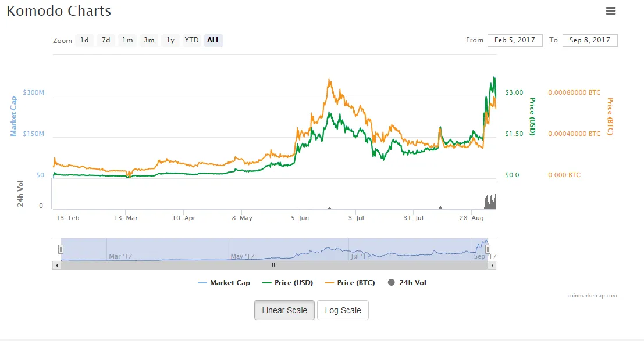
Task: Open the coinmarketcap.com credit link
Action: [592, 296]
